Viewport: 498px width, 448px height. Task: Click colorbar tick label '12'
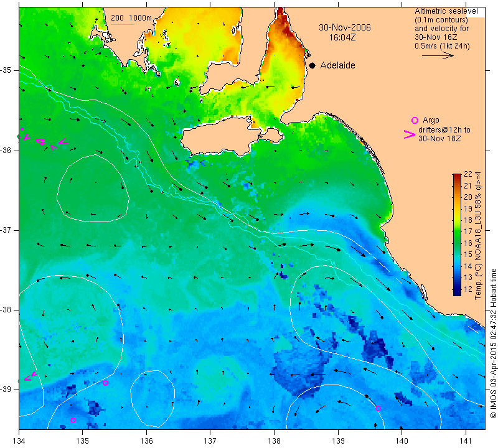tap(468, 289)
